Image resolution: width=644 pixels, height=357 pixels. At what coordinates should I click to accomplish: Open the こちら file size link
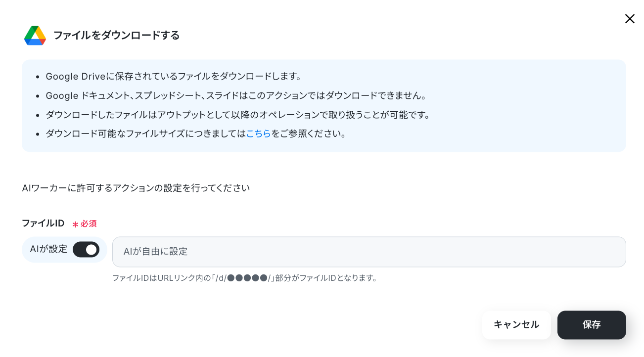pos(258,134)
